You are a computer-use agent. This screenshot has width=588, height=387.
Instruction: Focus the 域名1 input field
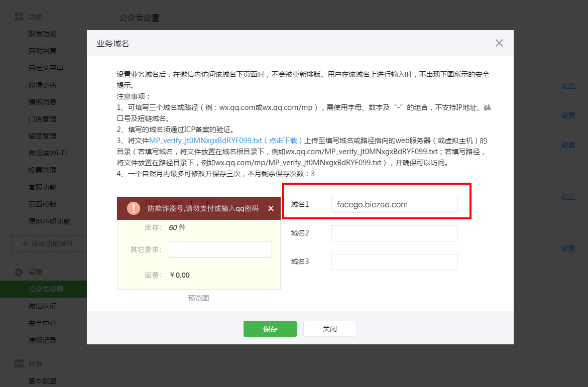[394, 205]
